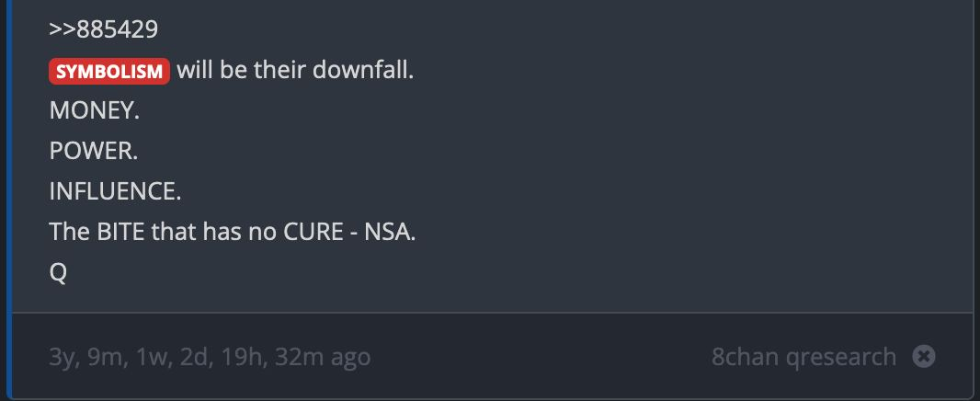Click the text 'will be their downfall.'
Viewport: 980px width, 401px height.
[x=295, y=71]
